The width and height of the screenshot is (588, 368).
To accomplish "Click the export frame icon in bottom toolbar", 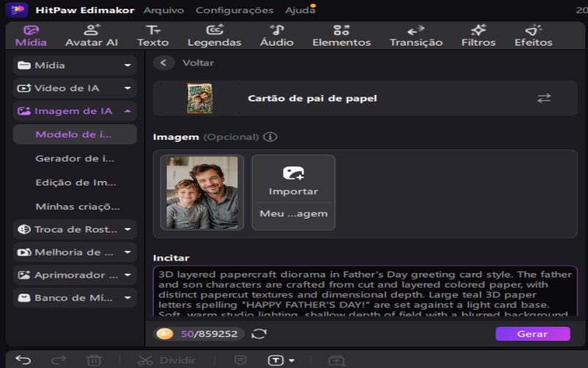I will tap(337, 361).
